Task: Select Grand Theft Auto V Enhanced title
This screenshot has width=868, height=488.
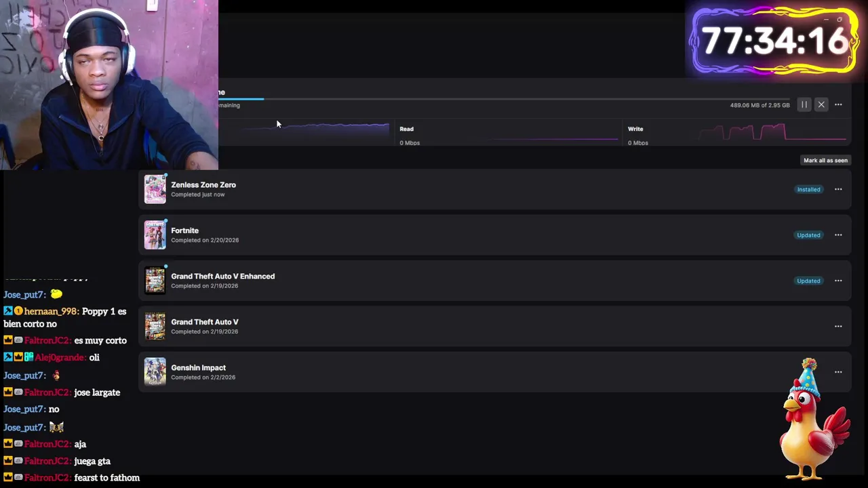Action: pos(222,277)
